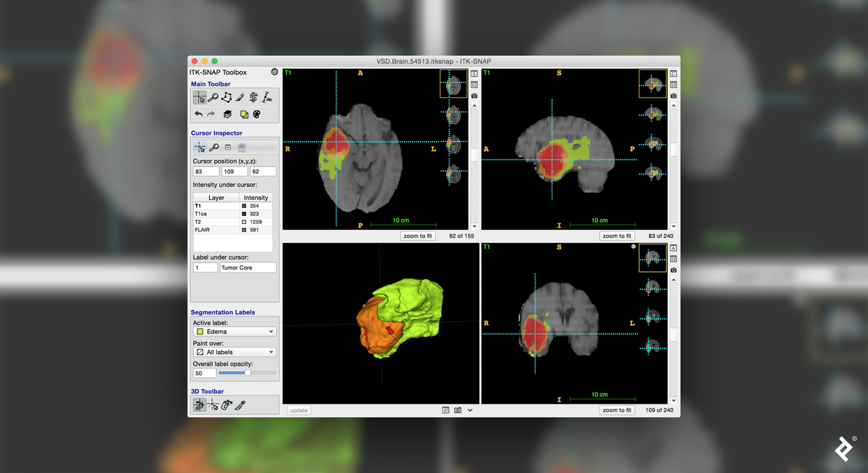Select the Paintbrush segmentation tool
This screenshot has width=868, height=473.
point(240,97)
